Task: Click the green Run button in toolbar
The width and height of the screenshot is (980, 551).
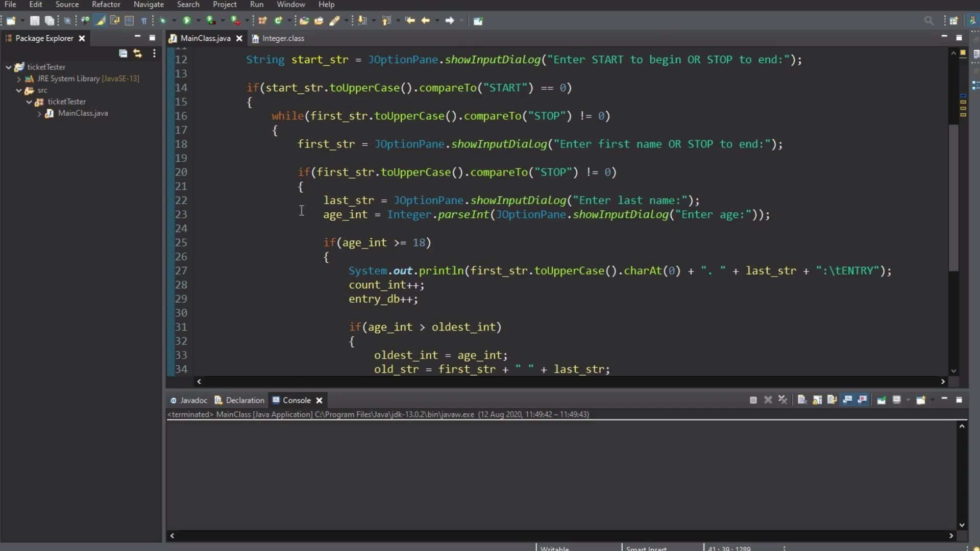Action: coord(187,21)
